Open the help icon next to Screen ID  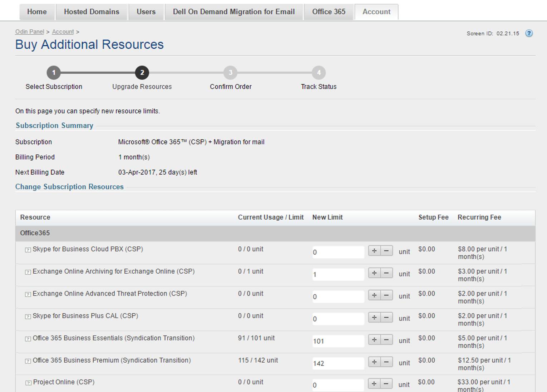(529, 33)
